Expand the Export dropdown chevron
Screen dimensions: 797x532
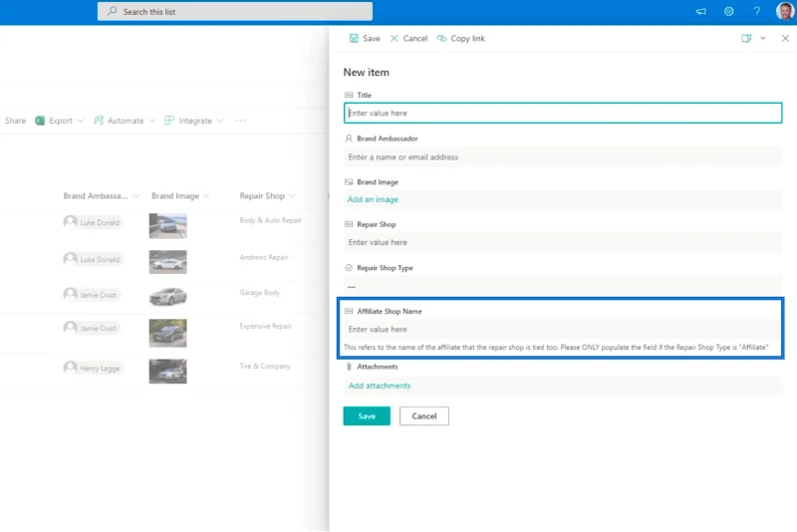[81, 121]
